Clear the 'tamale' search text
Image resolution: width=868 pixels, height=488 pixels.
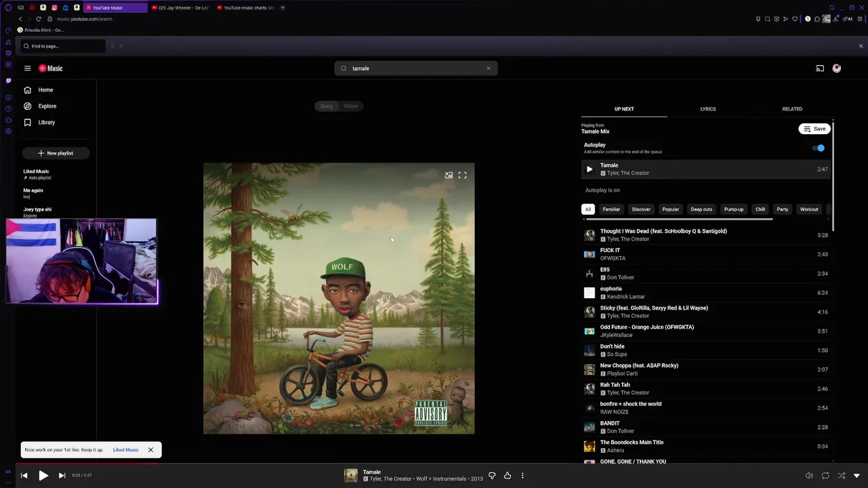[x=488, y=68]
